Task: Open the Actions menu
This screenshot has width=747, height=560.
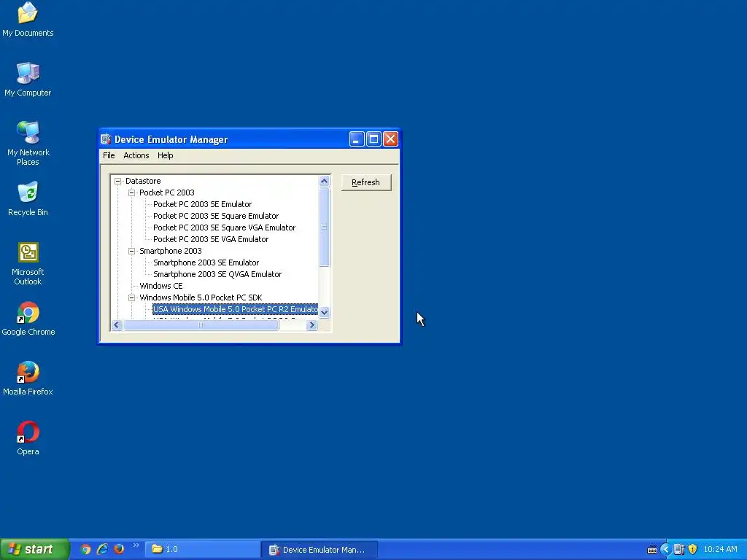Action: [136, 155]
